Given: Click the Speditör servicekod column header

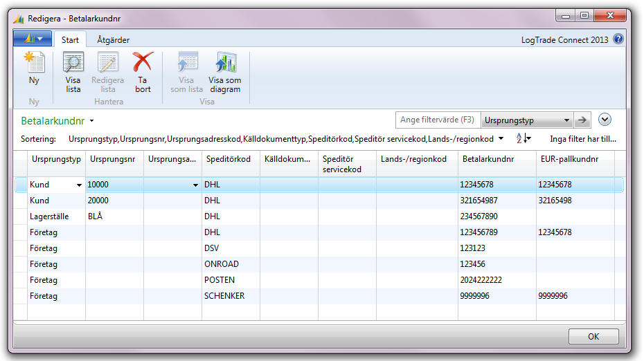Looking at the screenshot, I should [347, 164].
